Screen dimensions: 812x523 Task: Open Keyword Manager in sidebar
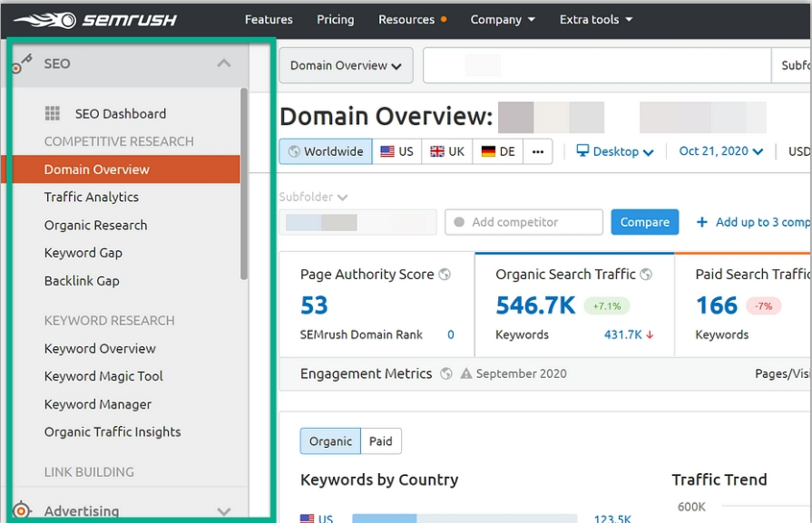pos(98,404)
